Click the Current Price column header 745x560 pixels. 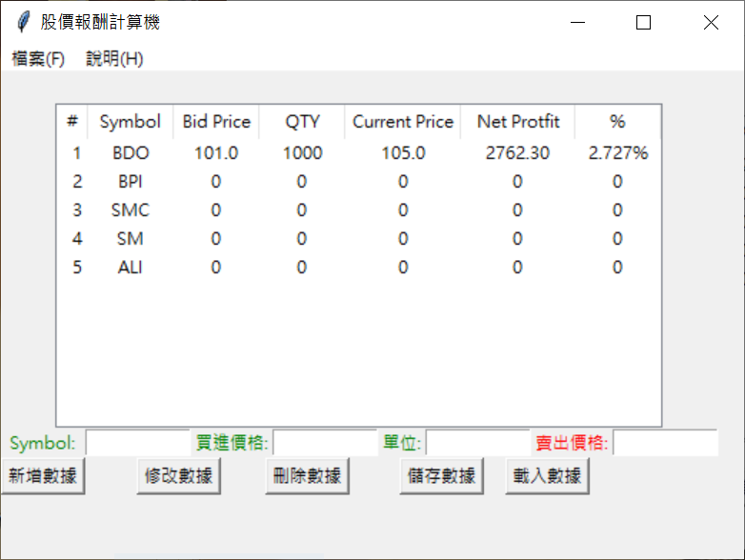click(x=402, y=122)
